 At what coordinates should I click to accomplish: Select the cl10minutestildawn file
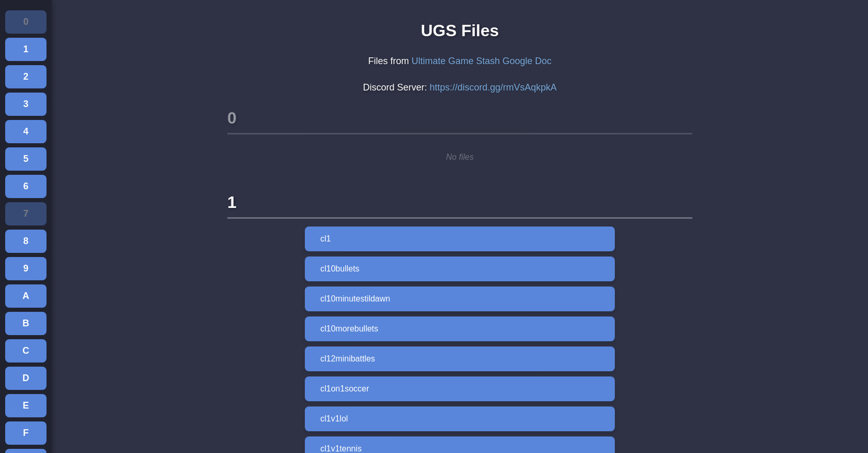459,299
